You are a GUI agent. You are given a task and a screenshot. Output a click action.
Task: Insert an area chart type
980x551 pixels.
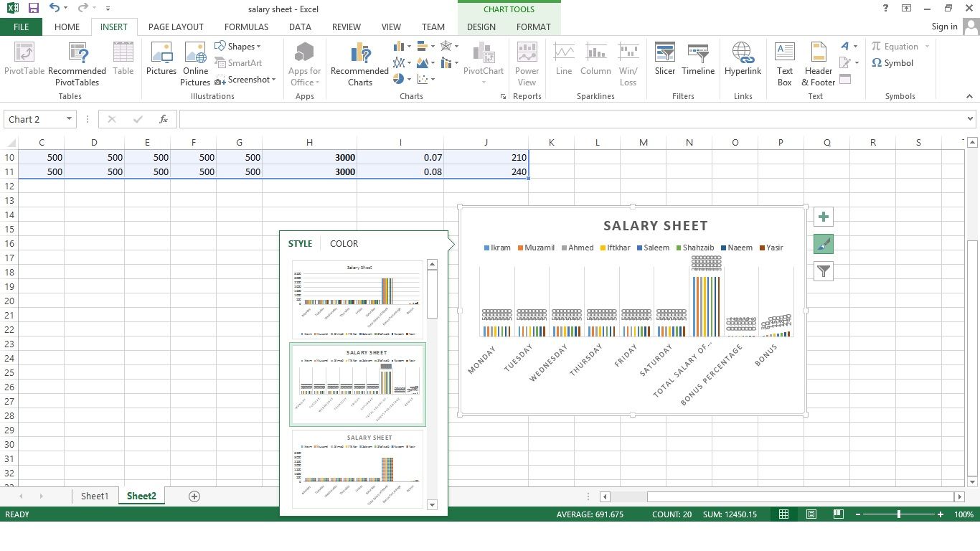point(425,63)
